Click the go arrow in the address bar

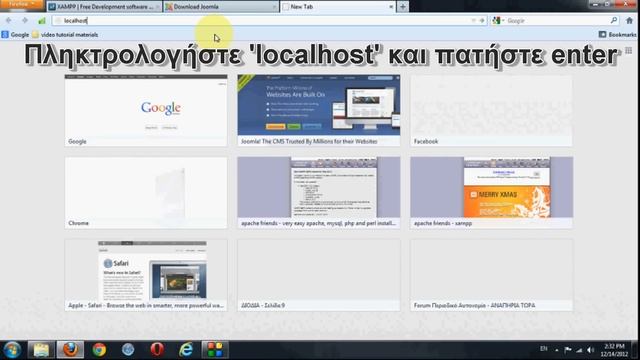[482, 20]
